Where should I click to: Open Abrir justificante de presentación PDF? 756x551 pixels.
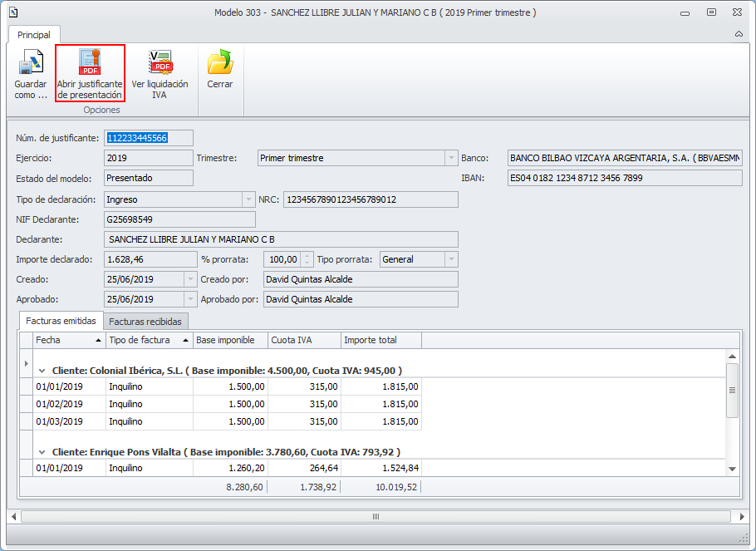pyautogui.click(x=90, y=64)
